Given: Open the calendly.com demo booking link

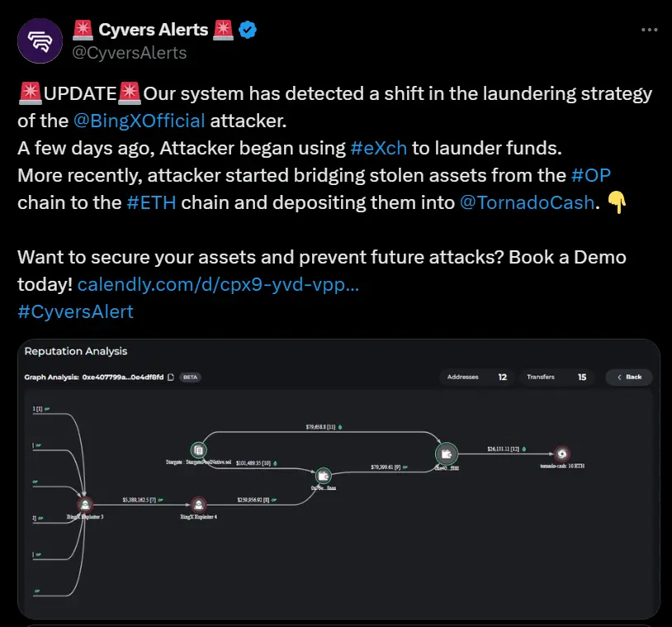Looking at the screenshot, I should [217, 283].
